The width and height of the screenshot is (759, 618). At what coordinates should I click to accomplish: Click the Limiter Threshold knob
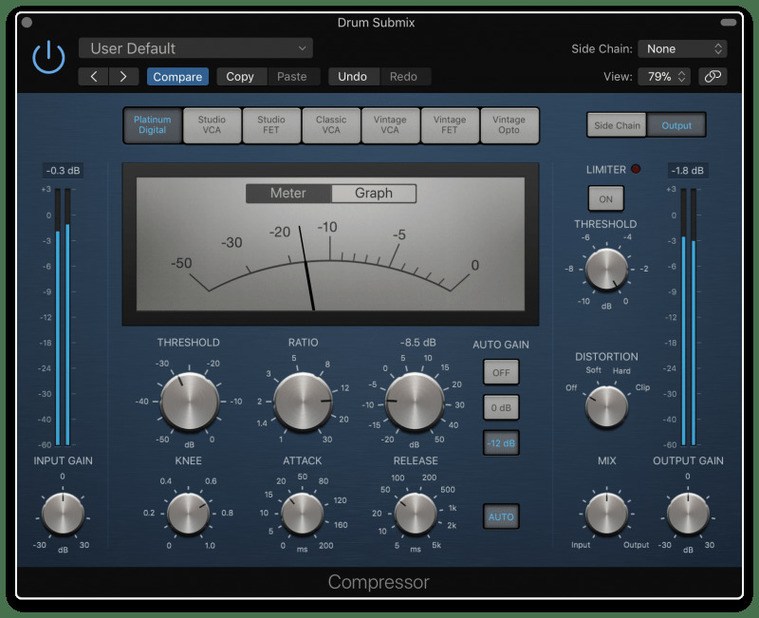(x=607, y=270)
